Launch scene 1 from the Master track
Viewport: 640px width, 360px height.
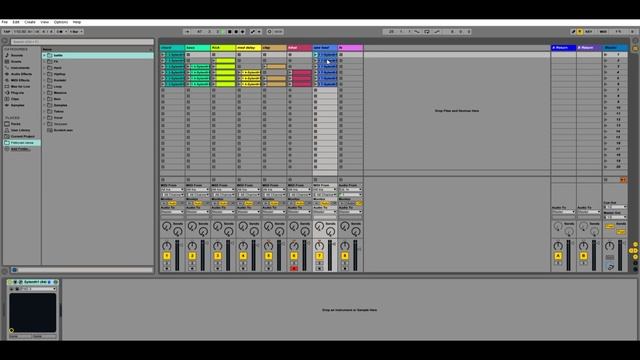606,54
